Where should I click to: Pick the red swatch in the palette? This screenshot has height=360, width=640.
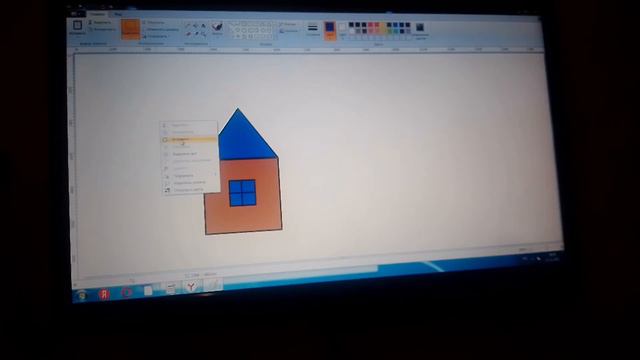[371, 25]
